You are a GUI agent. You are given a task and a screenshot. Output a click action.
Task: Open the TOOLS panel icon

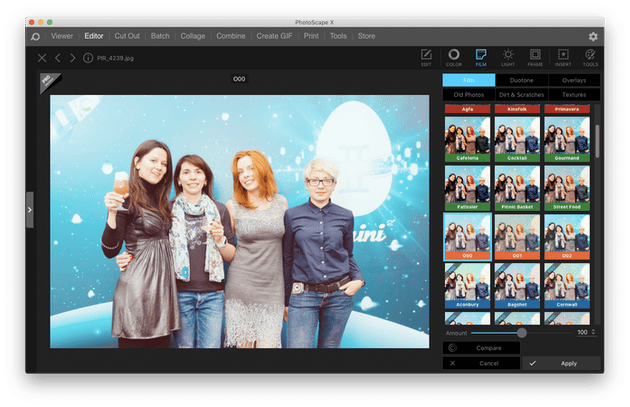[x=590, y=57]
